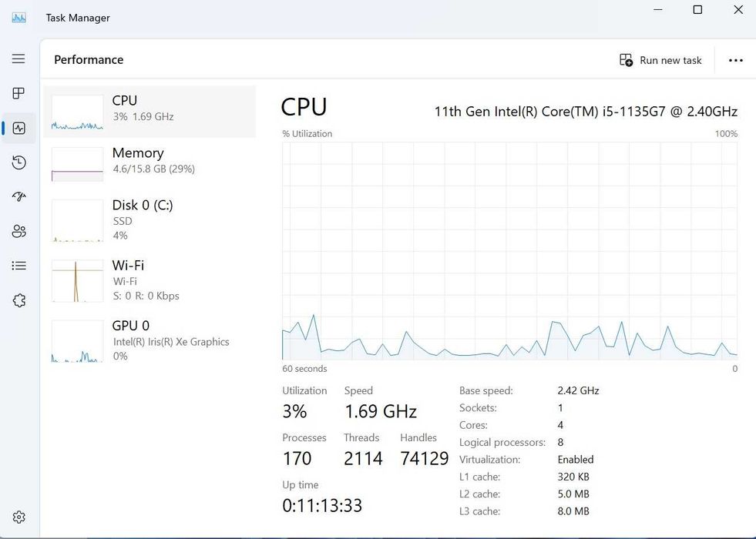Open the Users page icon
Viewport: 756px width, 539px height.
18,231
